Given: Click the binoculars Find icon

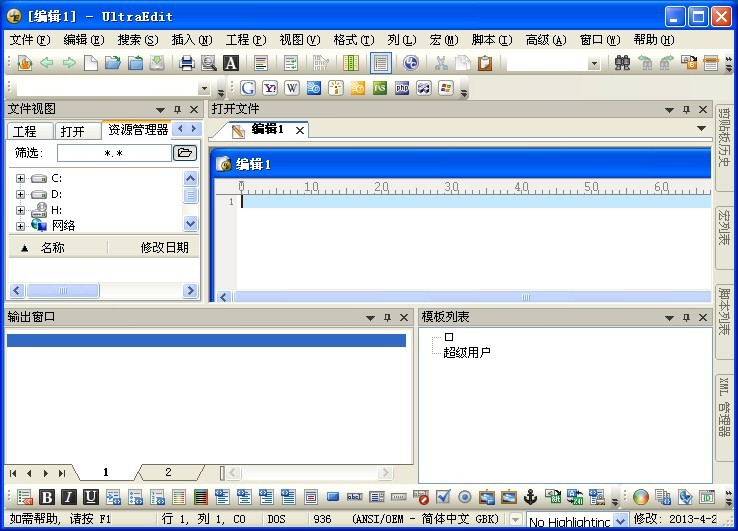Looking at the screenshot, I should tap(622, 63).
